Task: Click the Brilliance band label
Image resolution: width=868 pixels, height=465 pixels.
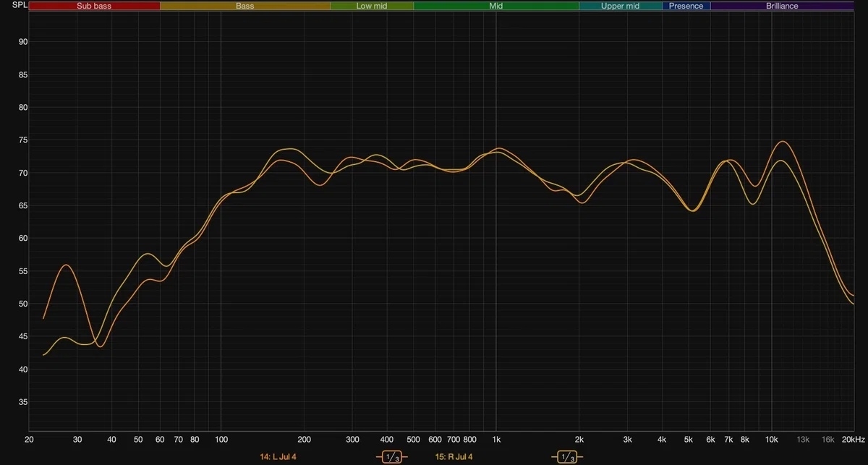Action: [x=782, y=6]
